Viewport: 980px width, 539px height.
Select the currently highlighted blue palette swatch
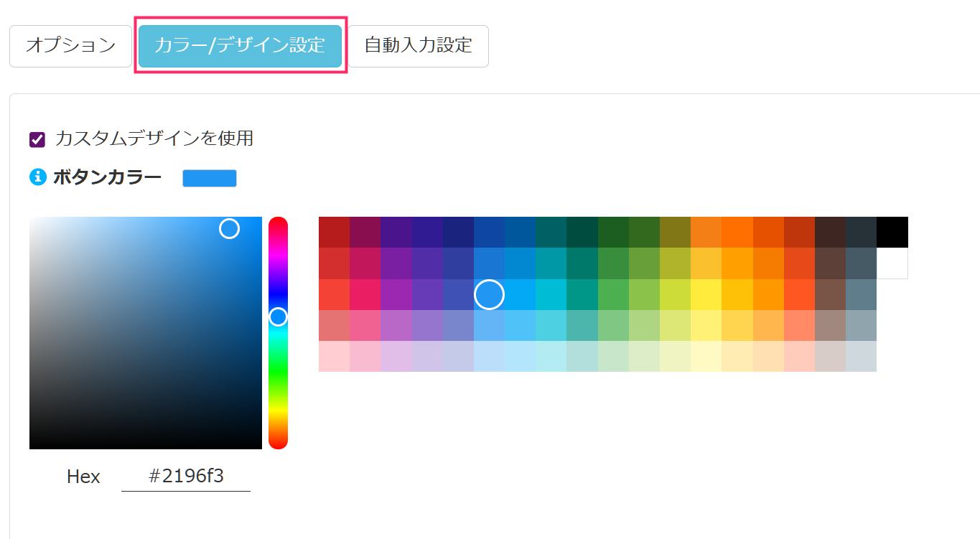coord(489,294)
